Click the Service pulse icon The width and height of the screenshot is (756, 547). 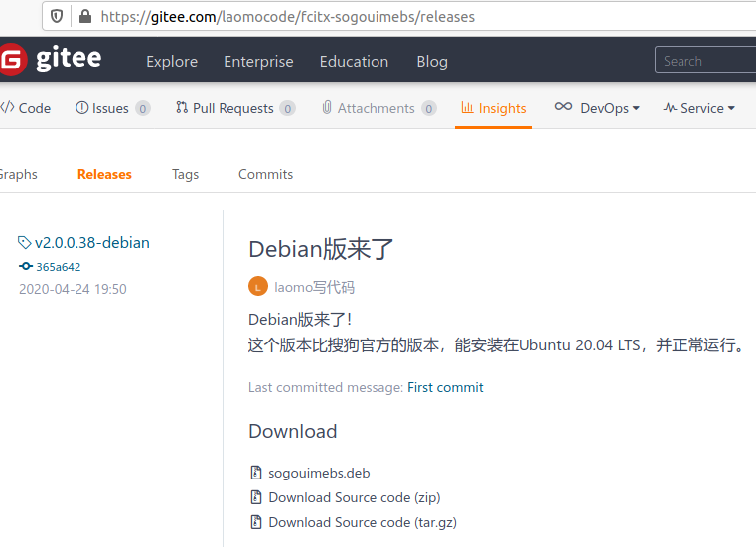670,108
